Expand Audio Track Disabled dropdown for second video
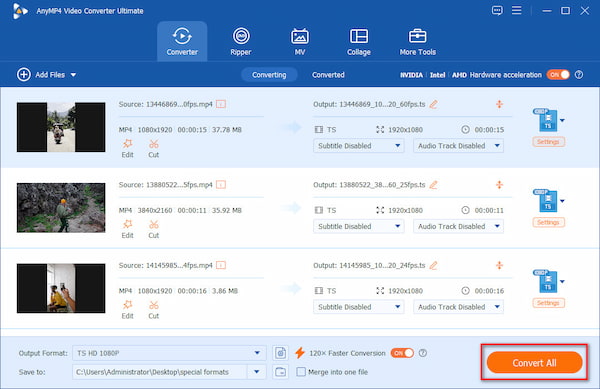Image resolution: width=600 pixels, height=389 pixels. click(x=458, y=226)
